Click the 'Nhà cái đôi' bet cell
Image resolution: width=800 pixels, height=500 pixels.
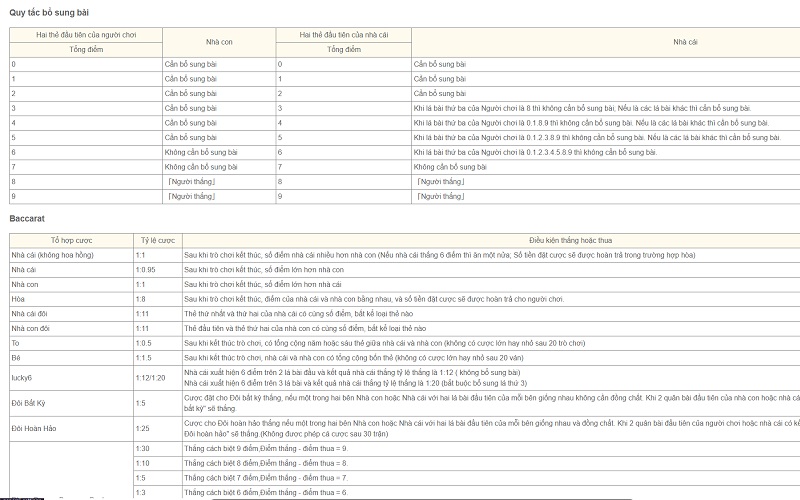point(32,313)
